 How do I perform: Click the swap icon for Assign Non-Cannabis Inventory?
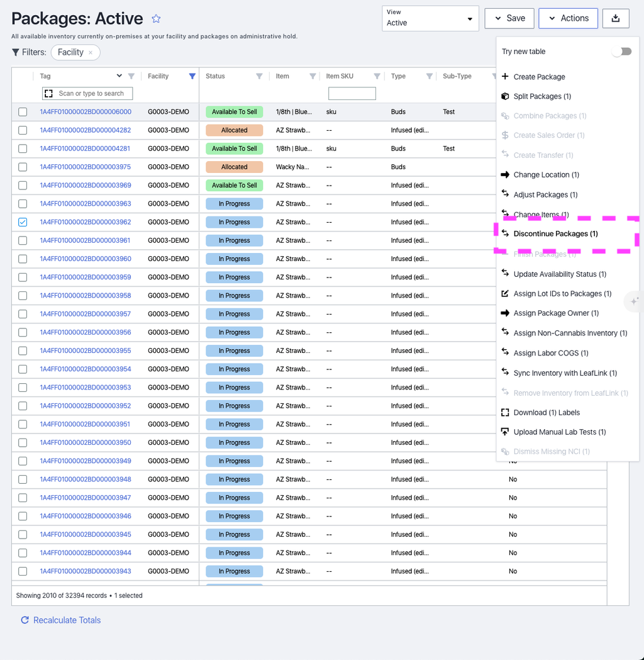505,332
